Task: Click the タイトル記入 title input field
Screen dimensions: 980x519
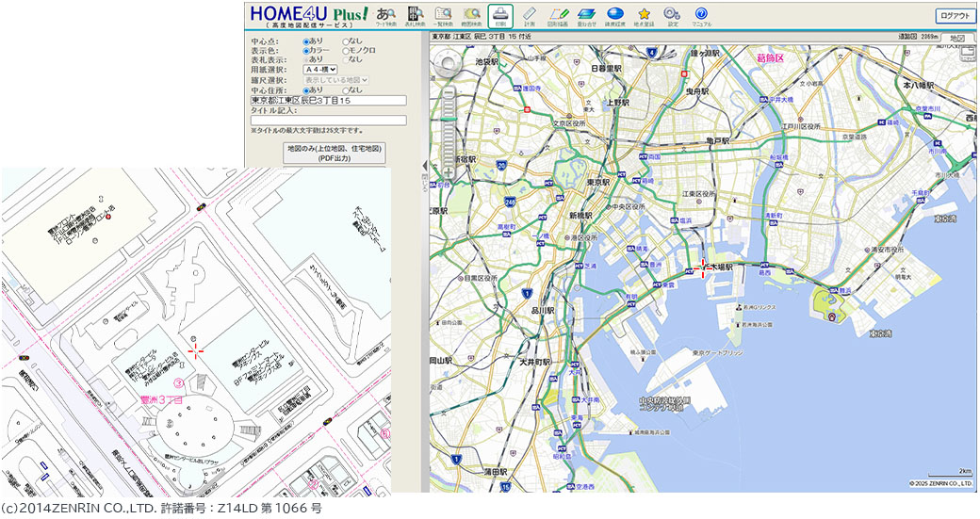Action: [328, 121]
